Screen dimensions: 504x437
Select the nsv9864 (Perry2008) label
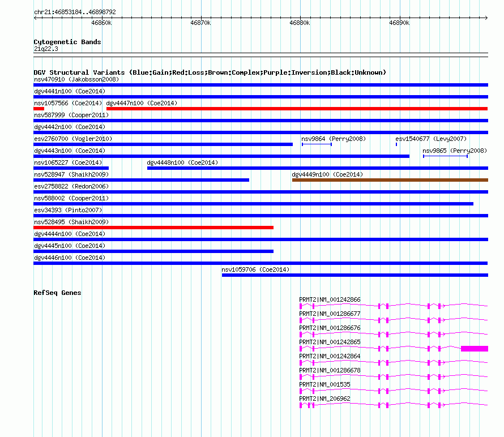[x=334, y=139]
